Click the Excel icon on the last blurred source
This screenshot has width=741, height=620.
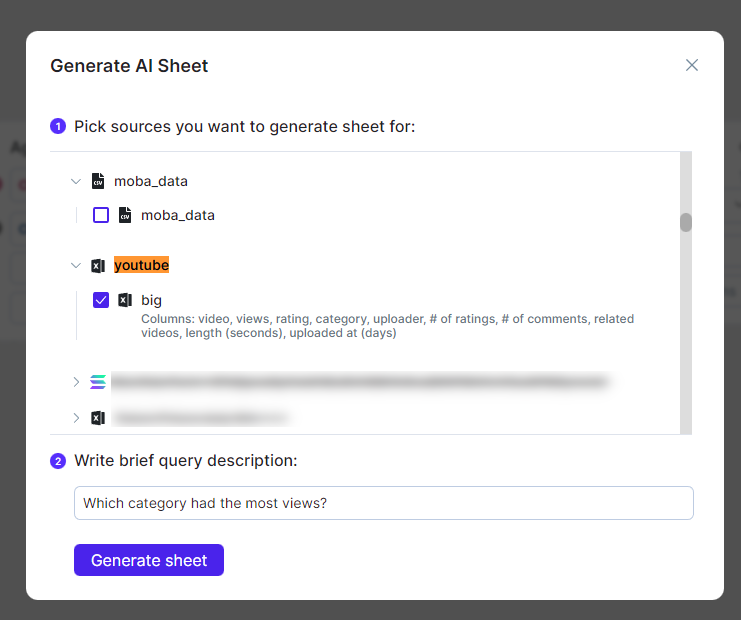(x=98, y=417)
